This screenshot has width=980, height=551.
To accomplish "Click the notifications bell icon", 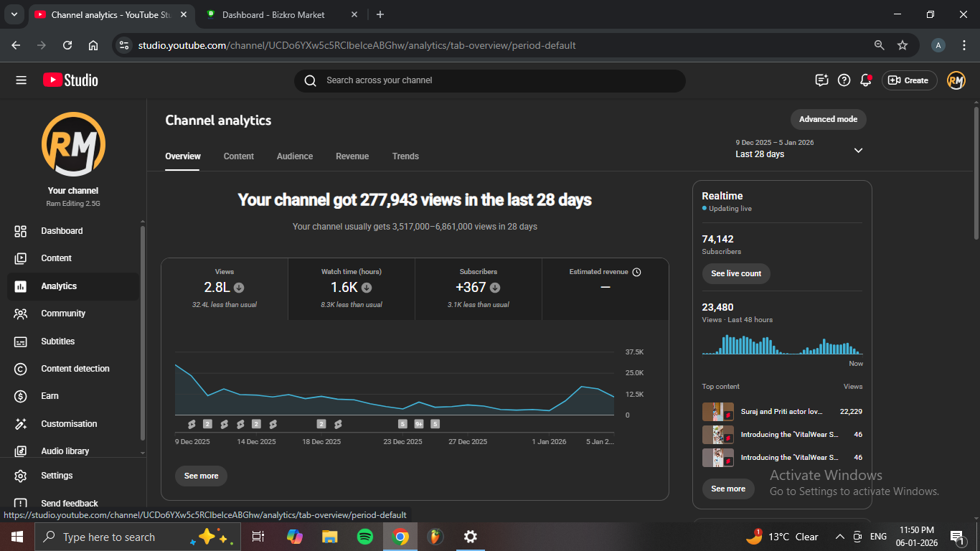I will 866,80.
